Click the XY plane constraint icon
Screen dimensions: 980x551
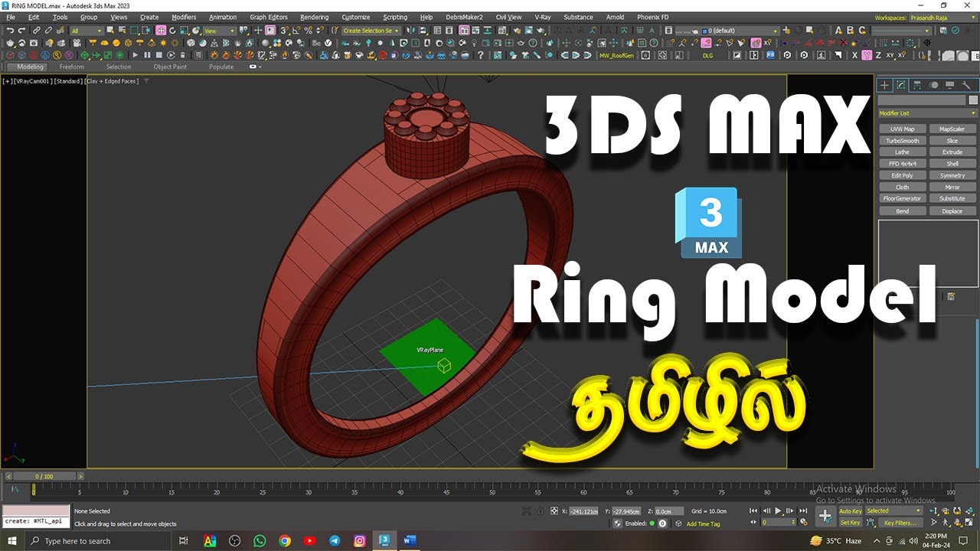[890, 55]
